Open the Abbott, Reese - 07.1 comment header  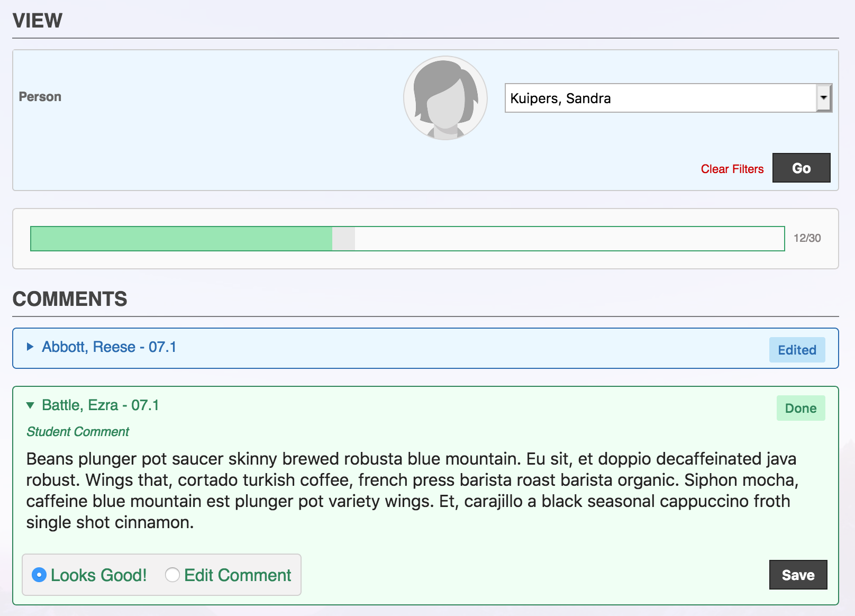click(x=110, y=347)
